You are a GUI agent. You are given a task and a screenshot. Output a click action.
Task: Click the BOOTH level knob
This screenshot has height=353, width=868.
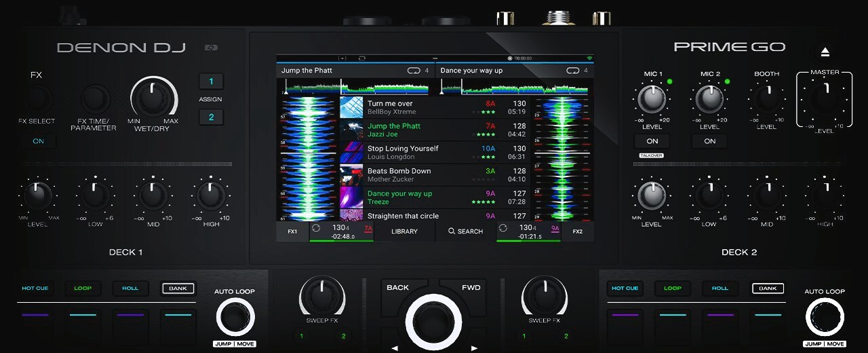[x=767, y=100]
